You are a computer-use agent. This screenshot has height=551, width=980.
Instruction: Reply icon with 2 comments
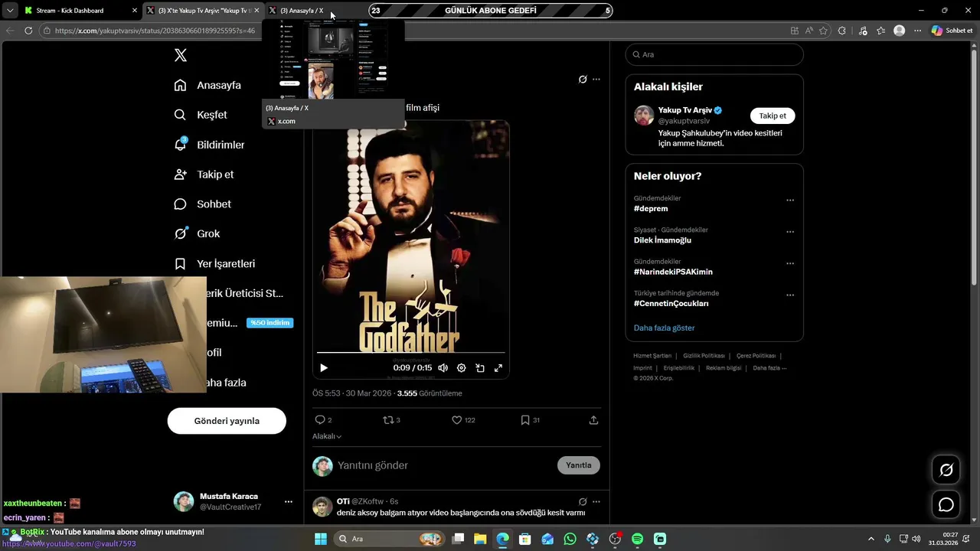coord(323,420)
